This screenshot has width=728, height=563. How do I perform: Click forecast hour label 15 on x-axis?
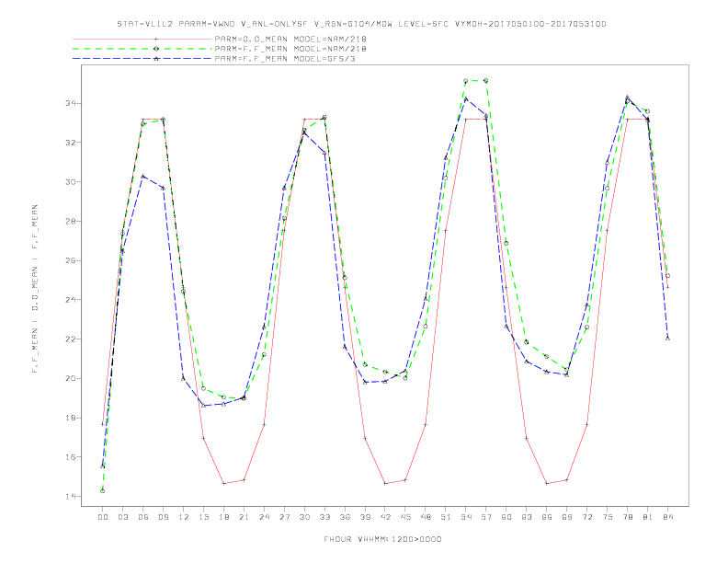pyautogui.click(x=203, y=517)
